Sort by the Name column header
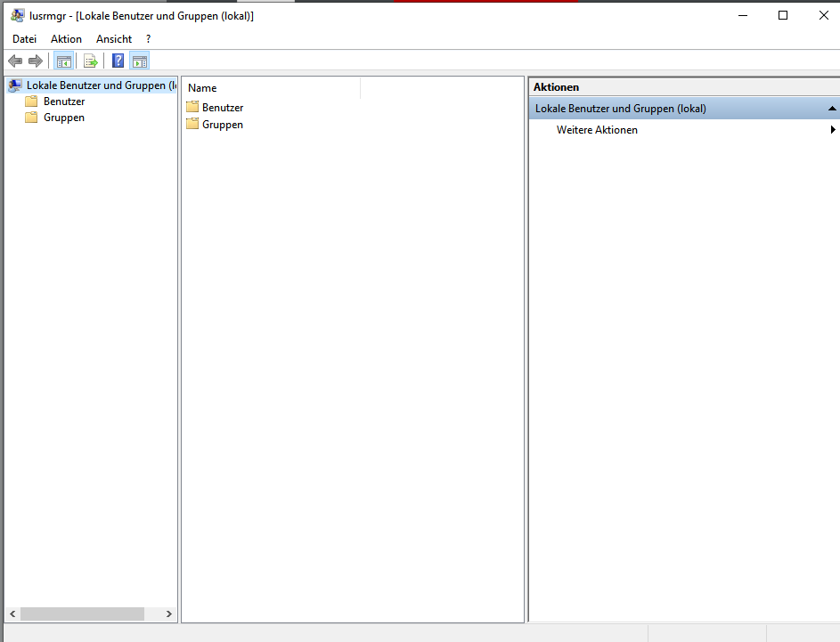This screenshot has height=642, width=840. 272,88
